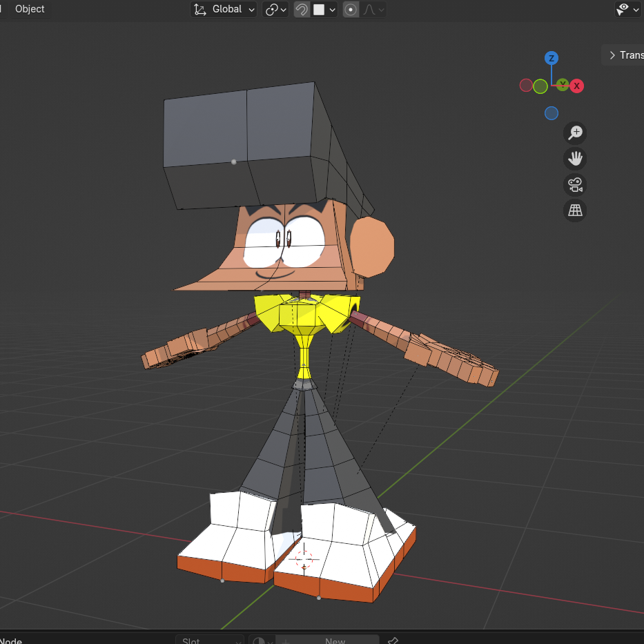Open the pivot point dropdown

[x=275, y=10]
